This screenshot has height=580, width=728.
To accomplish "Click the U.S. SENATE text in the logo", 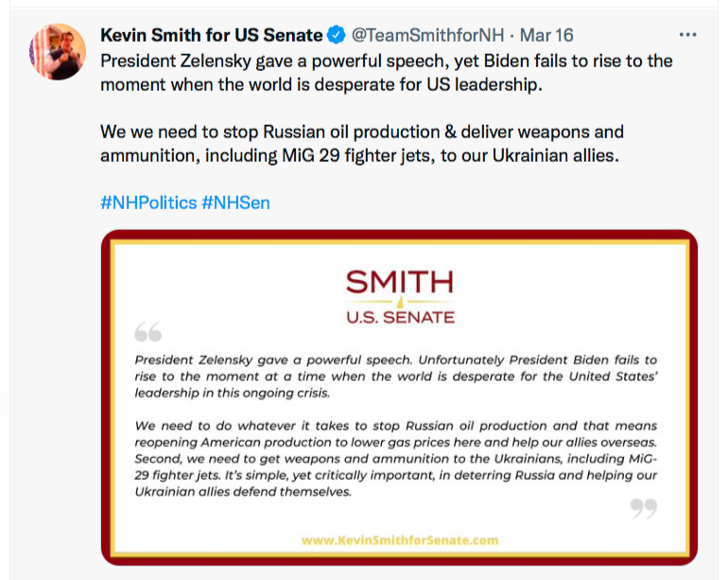I will pyautogui.click(x=399, y=317).
